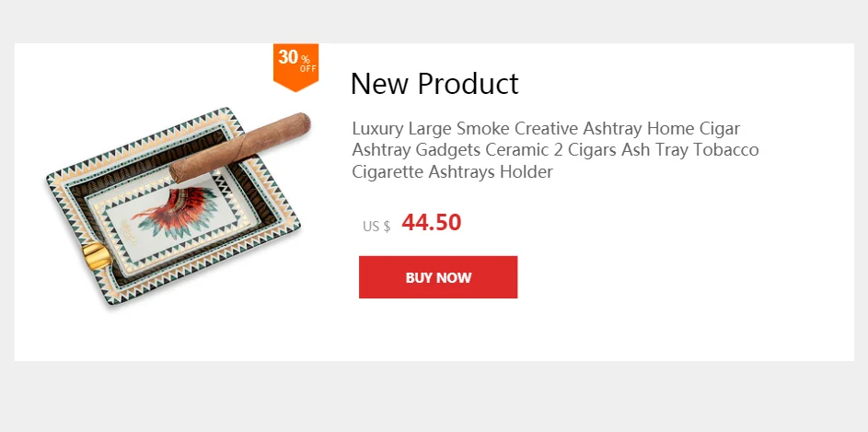The width and height of the screenshot is (868, 432).
Task: Click the OFF text in the badge
Action: point(308,69)
